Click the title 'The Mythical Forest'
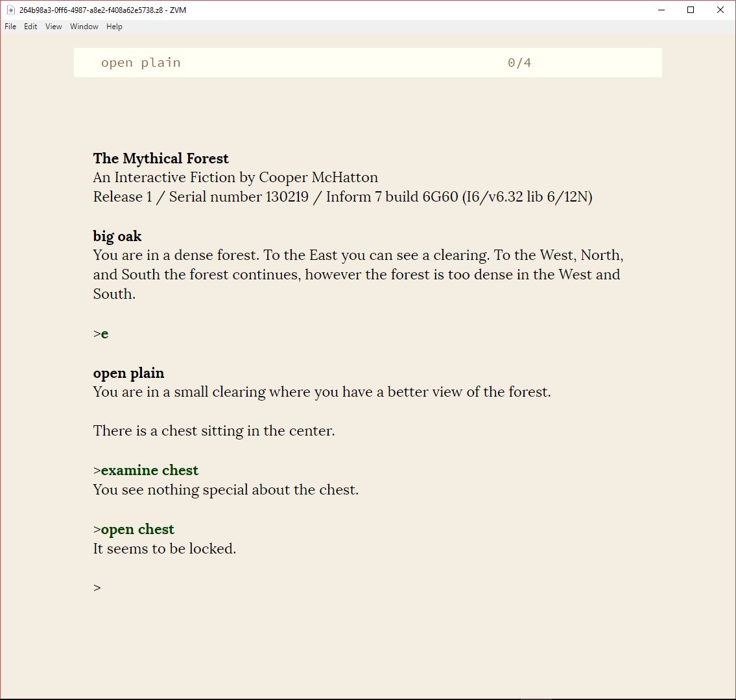This screenshot has height=700, width=736. (x=161, y=159)
